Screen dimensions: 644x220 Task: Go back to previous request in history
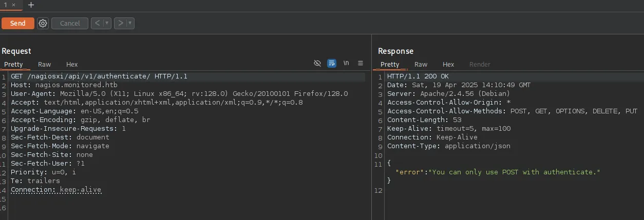pos(97,23)
